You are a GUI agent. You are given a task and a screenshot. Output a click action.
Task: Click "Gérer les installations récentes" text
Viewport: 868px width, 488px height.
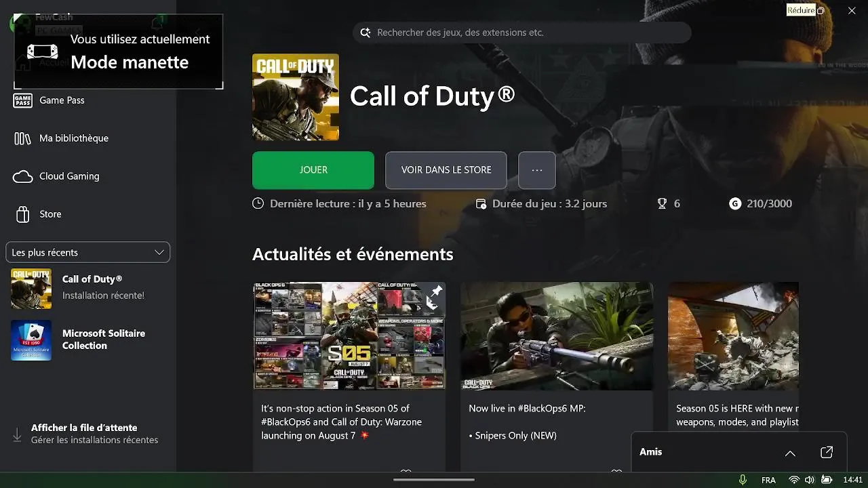point(94,440)
